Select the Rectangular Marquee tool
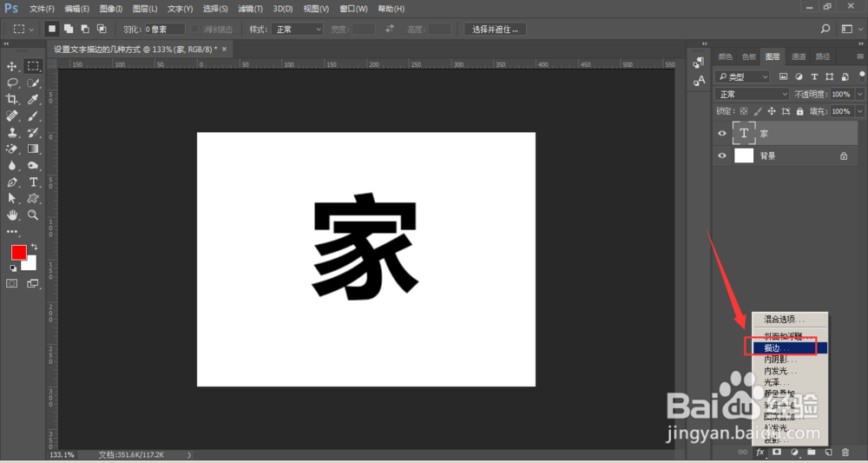This screenshot has width=868, height=463. [x=33, y=67]
